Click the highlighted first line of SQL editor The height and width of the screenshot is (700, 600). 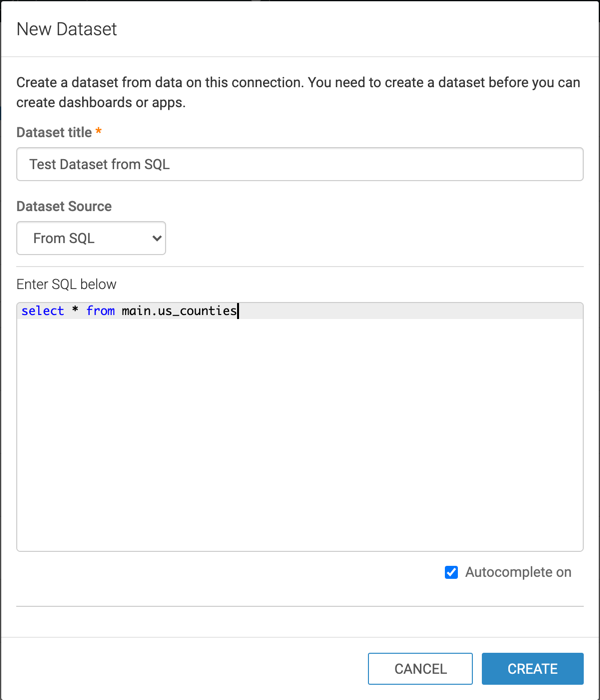tap(400, 311)
